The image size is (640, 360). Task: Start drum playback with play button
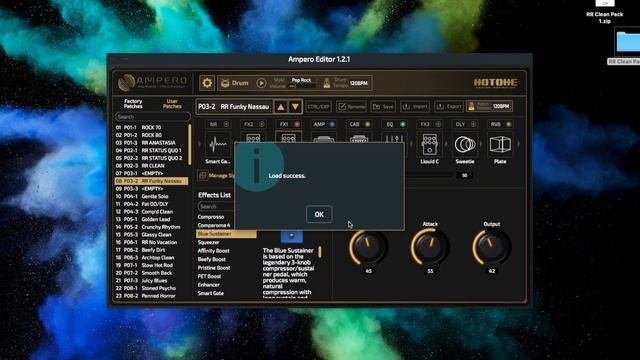click(x=261, y=83)
